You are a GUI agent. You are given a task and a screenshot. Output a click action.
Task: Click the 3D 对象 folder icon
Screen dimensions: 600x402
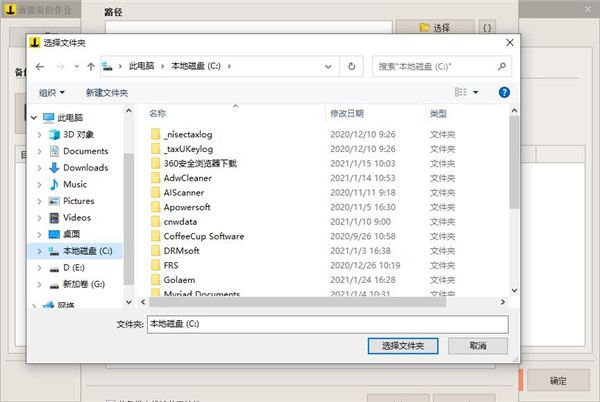point(54,134)
